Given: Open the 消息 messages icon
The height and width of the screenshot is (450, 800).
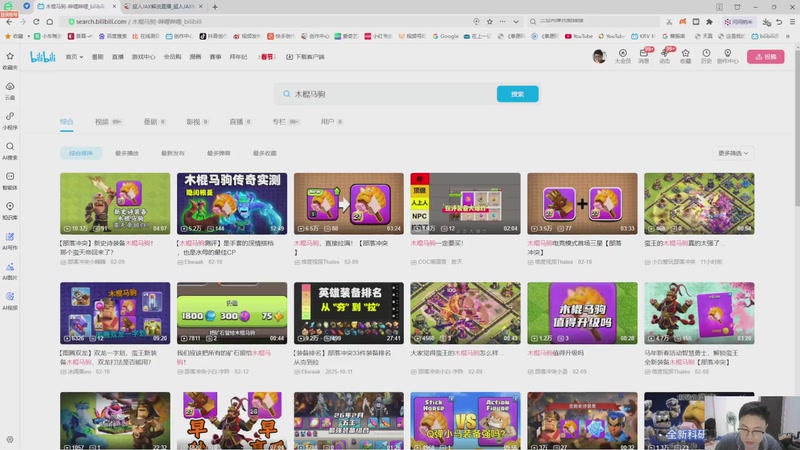Looking at the screenshot, I should (644, 56).
